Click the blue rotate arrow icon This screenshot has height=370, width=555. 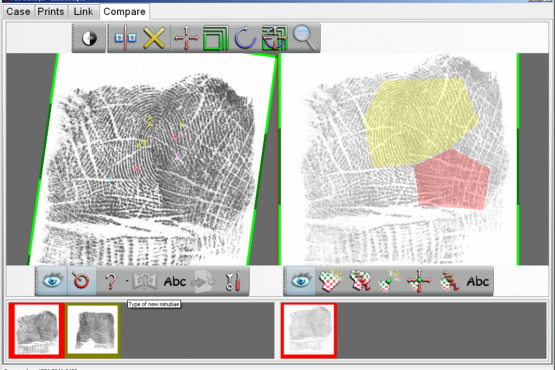pyautogui.click(x=245, y=38)
